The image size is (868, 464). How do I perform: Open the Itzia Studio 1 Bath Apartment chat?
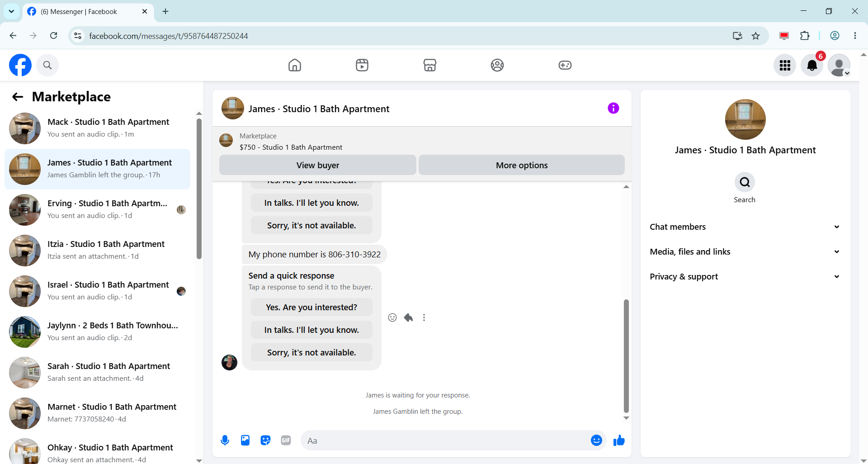[97, 251]
